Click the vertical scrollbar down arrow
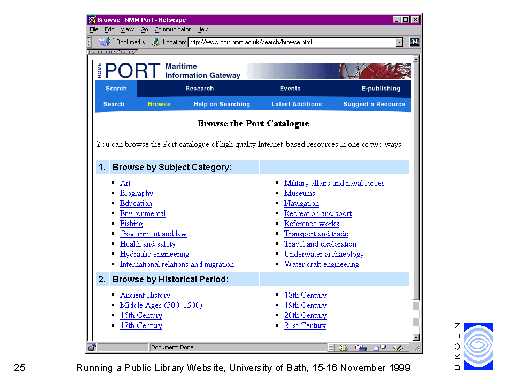The width and height of the screenshot is (512, 384). 416,337
